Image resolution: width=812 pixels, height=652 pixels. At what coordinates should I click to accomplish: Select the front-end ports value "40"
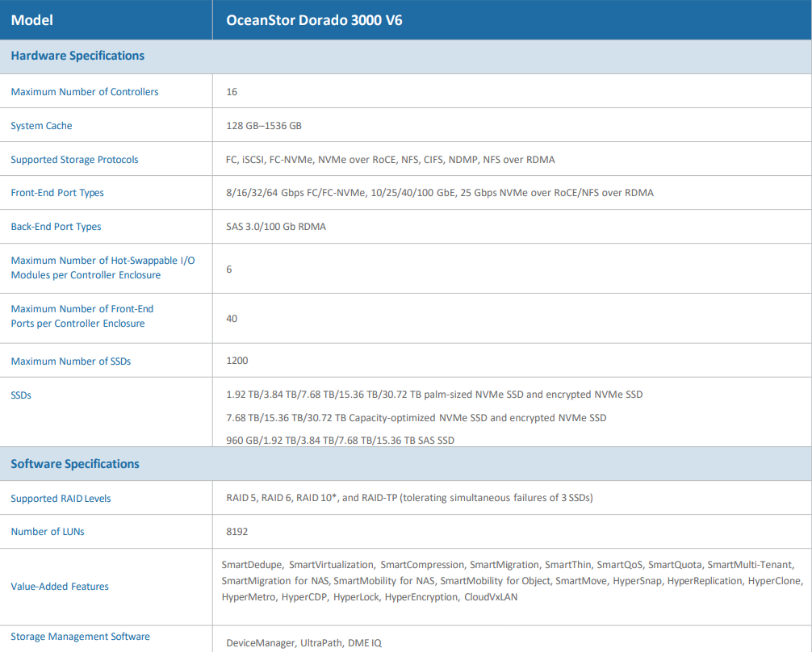click(x=232, y=319)
